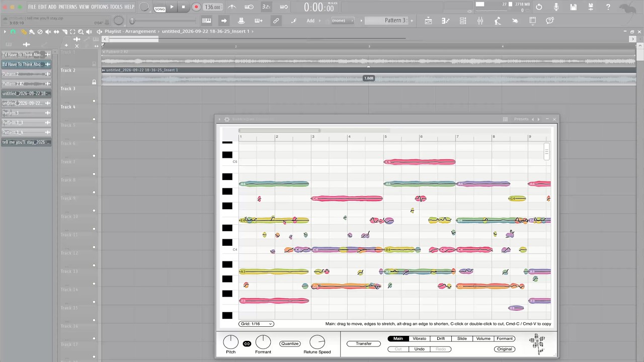Image resolution: width=644 pixels, height=362 pixels.
Task: Open the Grid 1/16 dropdown
Action: click(x=256, y=324)
